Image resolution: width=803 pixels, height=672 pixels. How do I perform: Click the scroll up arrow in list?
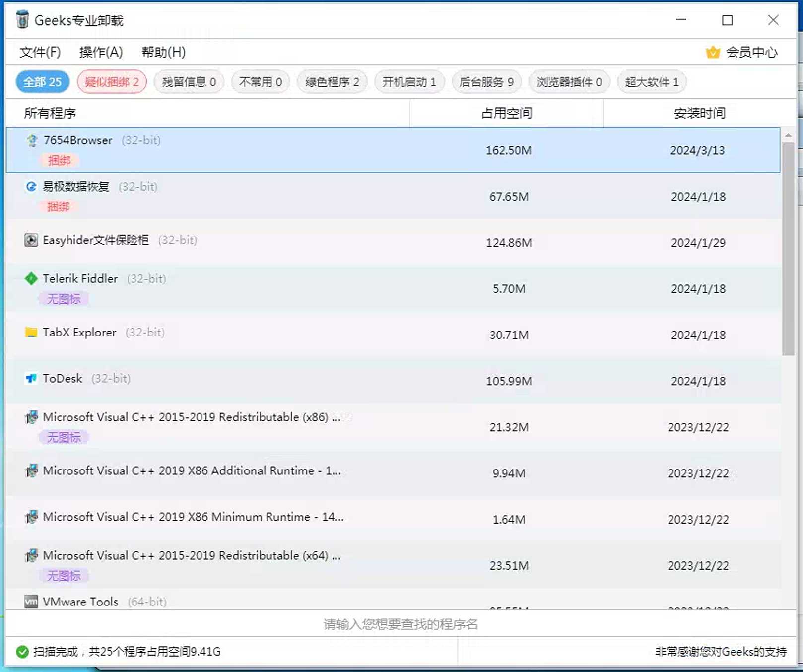click(788, 135)
